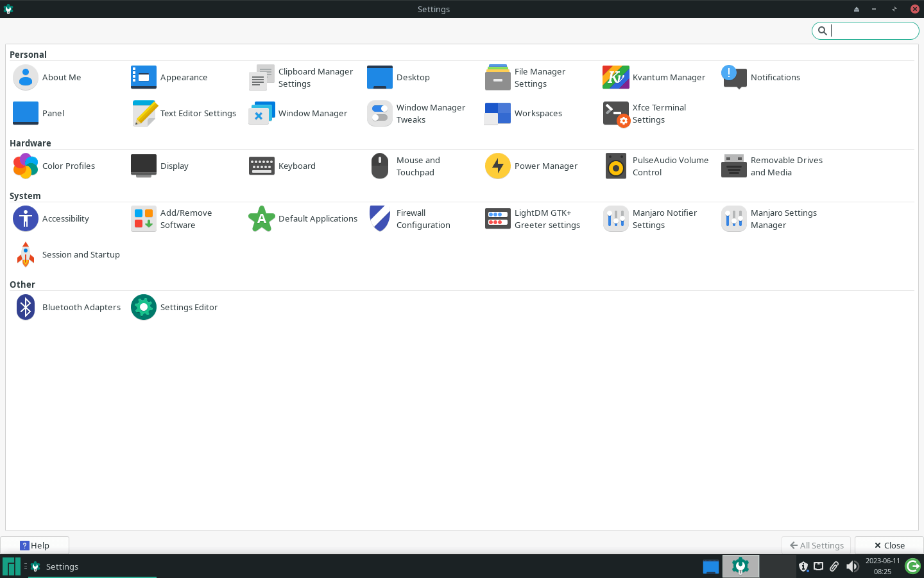Viewport: 924px width, 578px height.
Task: Open the Keyboard settings icon
Action: pyautogui.click(x=262, y=166)
